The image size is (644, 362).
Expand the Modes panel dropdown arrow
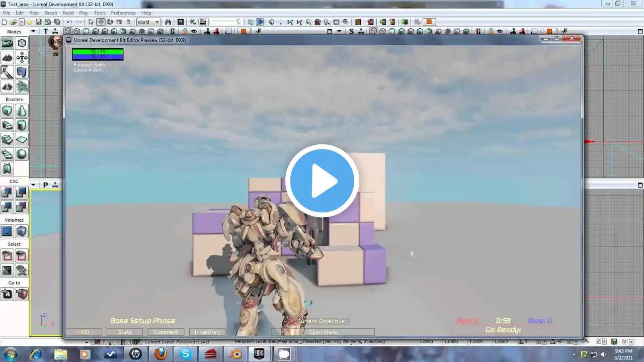point(33,32)
